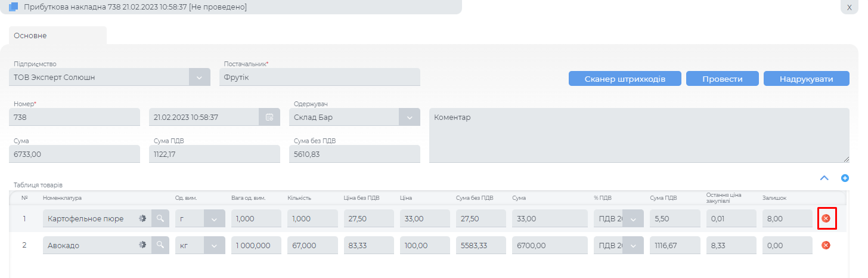
Task: Open settings gear in Картофельное пюре field
Action: pyautogui.click(x=142, y=219)
